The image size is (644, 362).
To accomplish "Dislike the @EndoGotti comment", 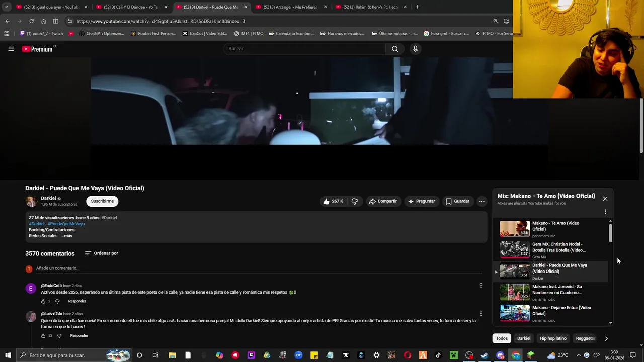I will pyautogui.click(x=57, y=301).
